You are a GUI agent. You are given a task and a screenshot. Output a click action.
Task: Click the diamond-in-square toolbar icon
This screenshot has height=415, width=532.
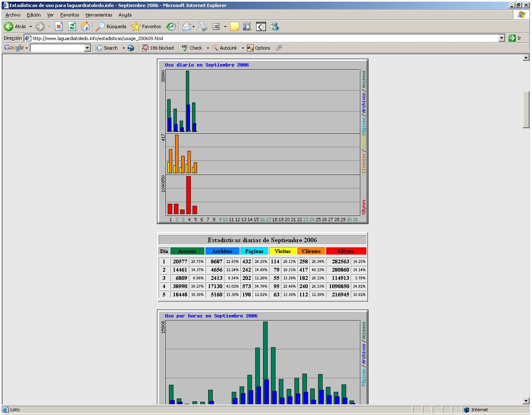pos(261,26)
